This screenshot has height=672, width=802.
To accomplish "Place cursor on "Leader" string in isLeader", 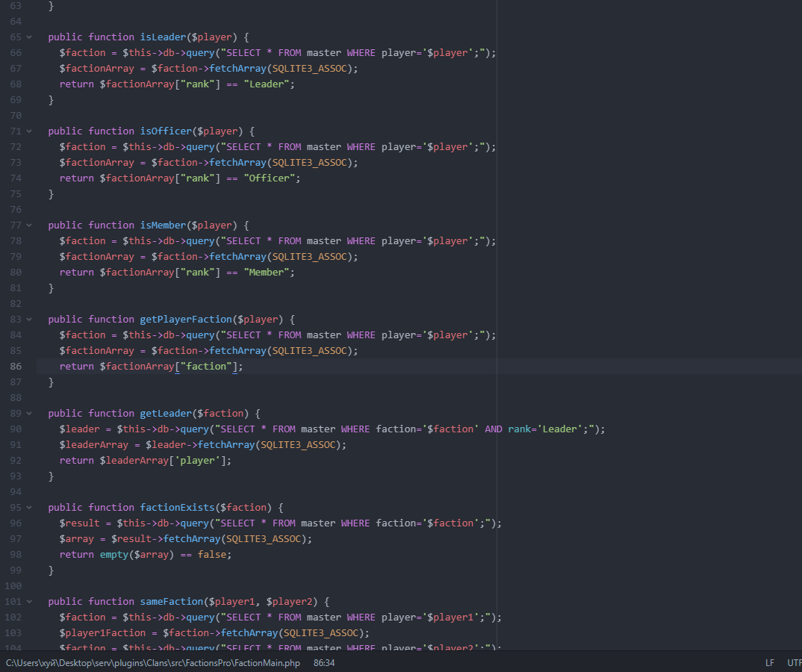I will [269, 84].
